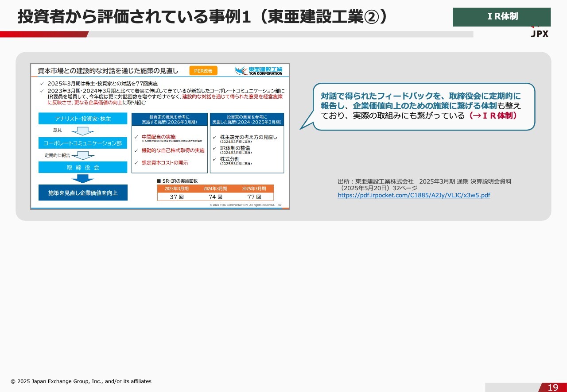The image size is (567, 392).
Task: Click the 74回 table cell
Action: (215, 197)
